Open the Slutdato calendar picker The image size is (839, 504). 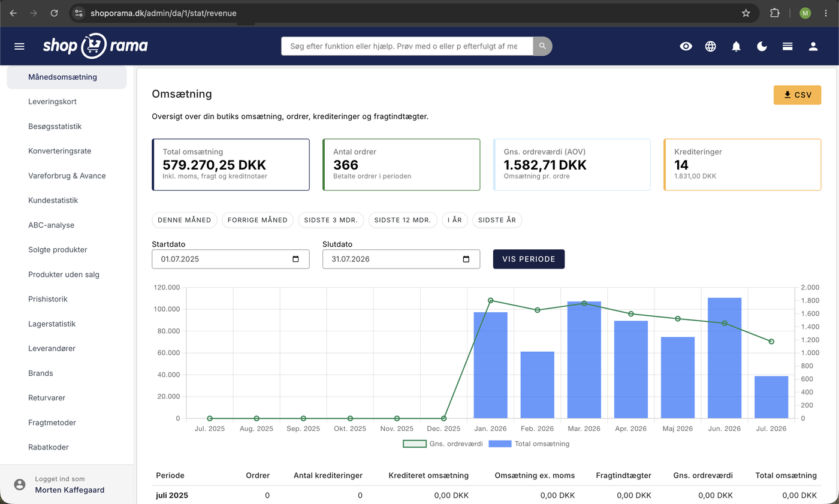[x=466, y=259]
